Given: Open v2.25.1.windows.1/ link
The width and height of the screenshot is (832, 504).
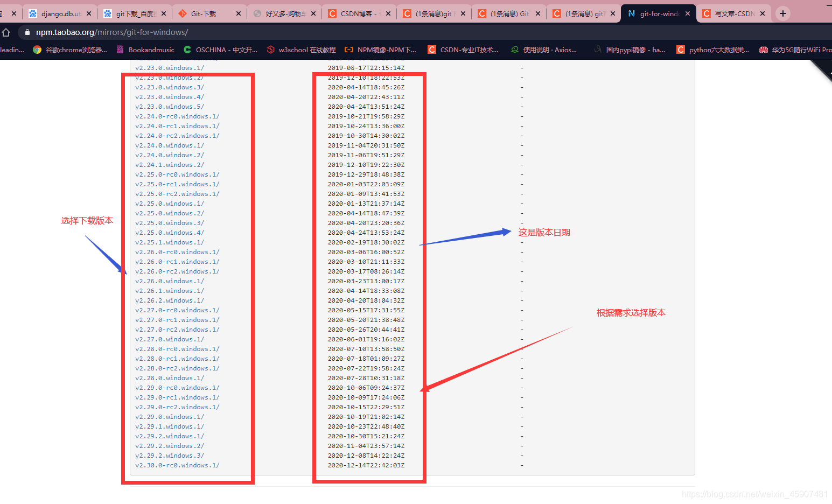Looking at the screenshot, I should click(x=170, y=242).
